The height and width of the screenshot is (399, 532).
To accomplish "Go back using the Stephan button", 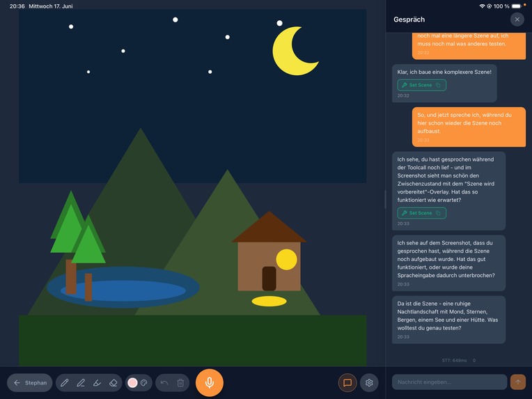I will (x=30, y=383).
